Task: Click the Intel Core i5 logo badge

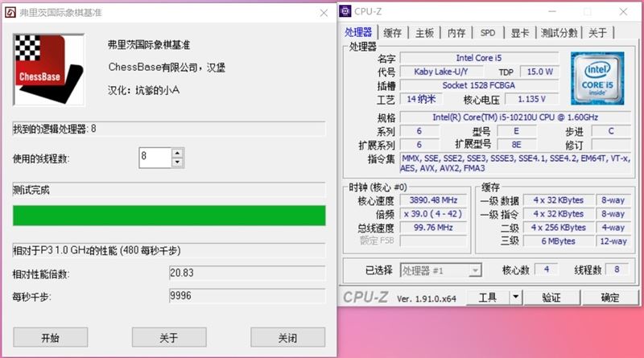Action: pyautogui.click(x=597, y=78)
